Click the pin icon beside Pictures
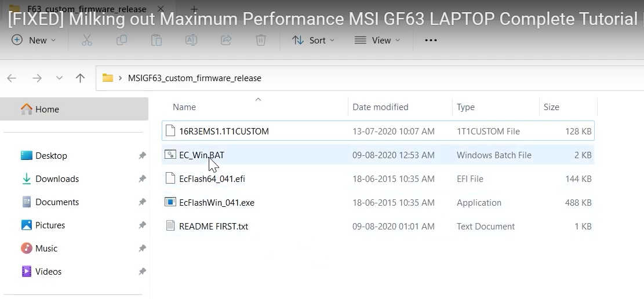Viewport: 644px width, 299px height. 142,225
